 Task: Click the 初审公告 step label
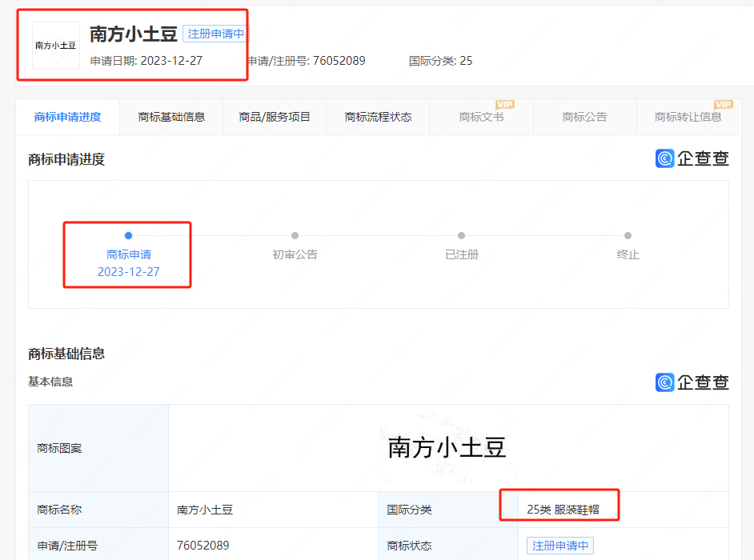(295, 254)
